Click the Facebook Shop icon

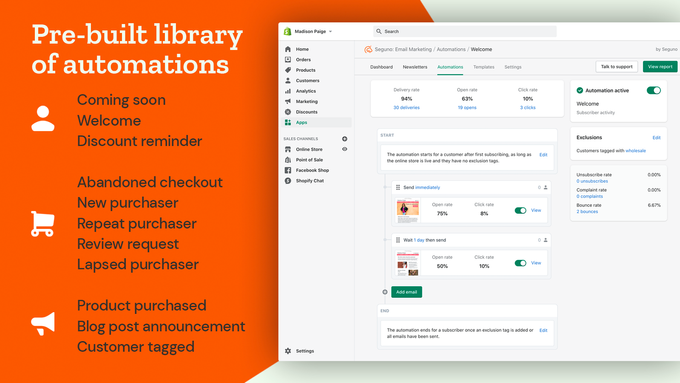point(288,170)
